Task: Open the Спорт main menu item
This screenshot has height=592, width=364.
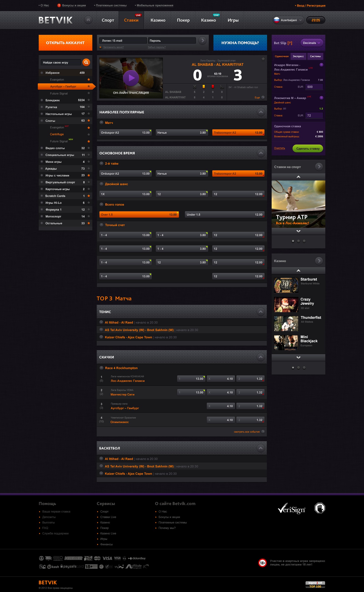Action: tap(108, 20)
